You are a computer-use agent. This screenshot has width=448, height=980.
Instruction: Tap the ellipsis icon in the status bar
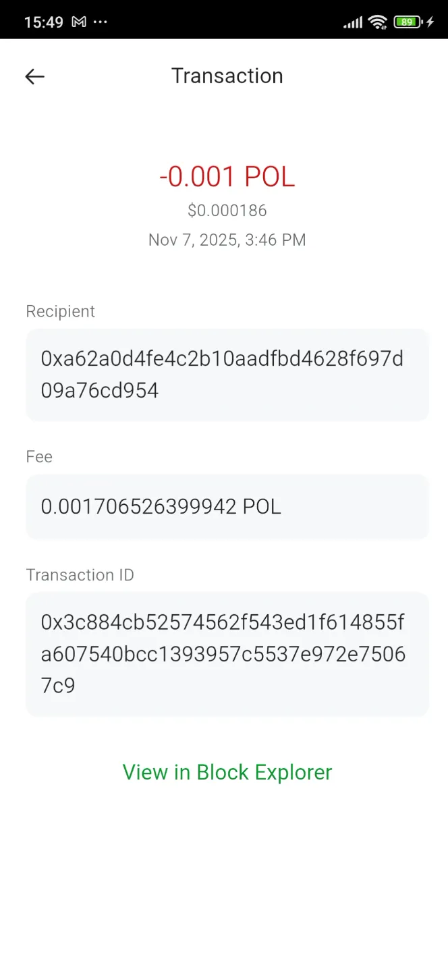tap(100, 22)
